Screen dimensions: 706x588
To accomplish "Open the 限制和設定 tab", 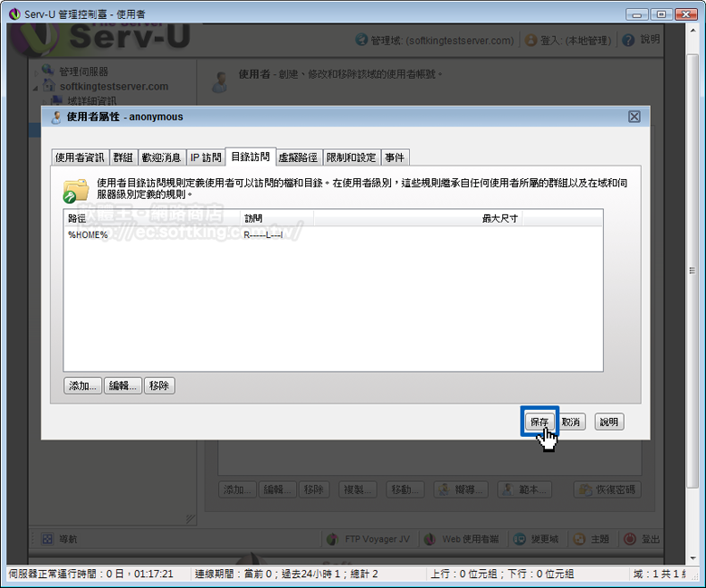I will [350, 157].
